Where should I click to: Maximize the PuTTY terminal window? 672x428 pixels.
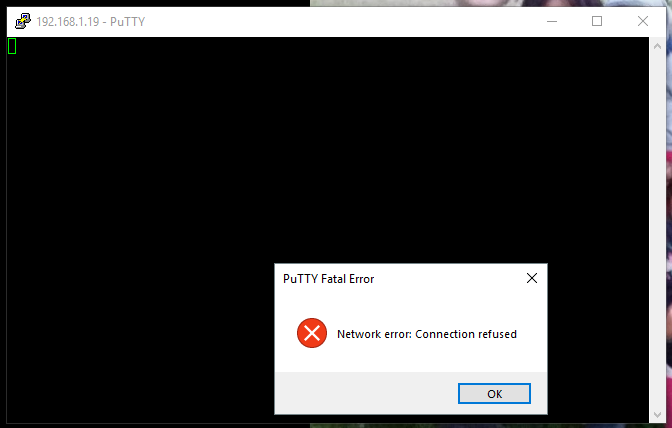[597, 21]
